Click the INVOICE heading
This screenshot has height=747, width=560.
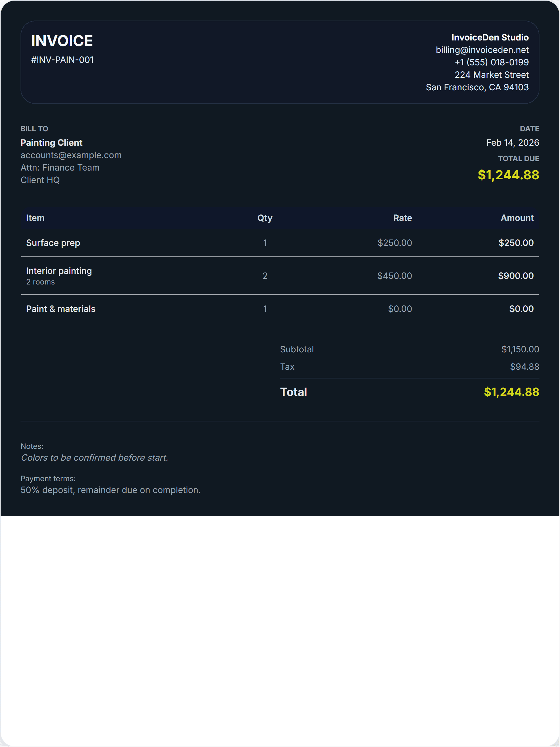click(x=62, y=41)
